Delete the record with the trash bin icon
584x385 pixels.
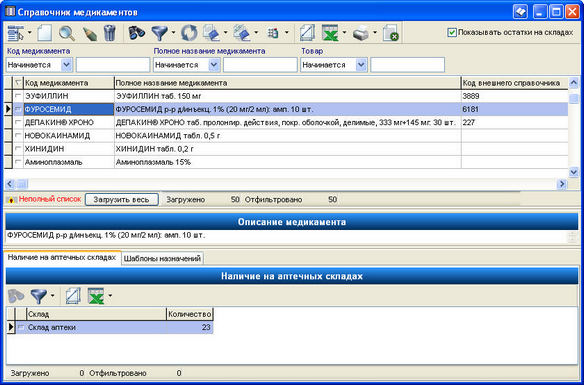coord(110,33)
